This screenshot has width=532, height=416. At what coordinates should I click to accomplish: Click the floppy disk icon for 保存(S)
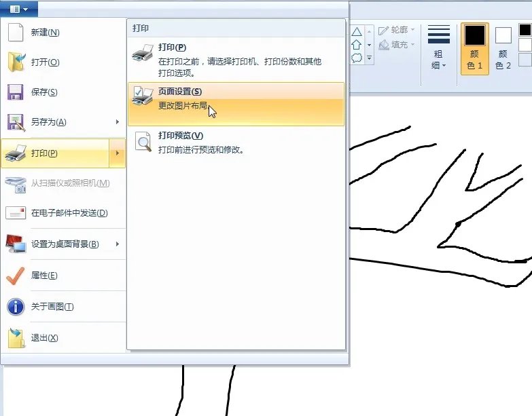point(15,92)
